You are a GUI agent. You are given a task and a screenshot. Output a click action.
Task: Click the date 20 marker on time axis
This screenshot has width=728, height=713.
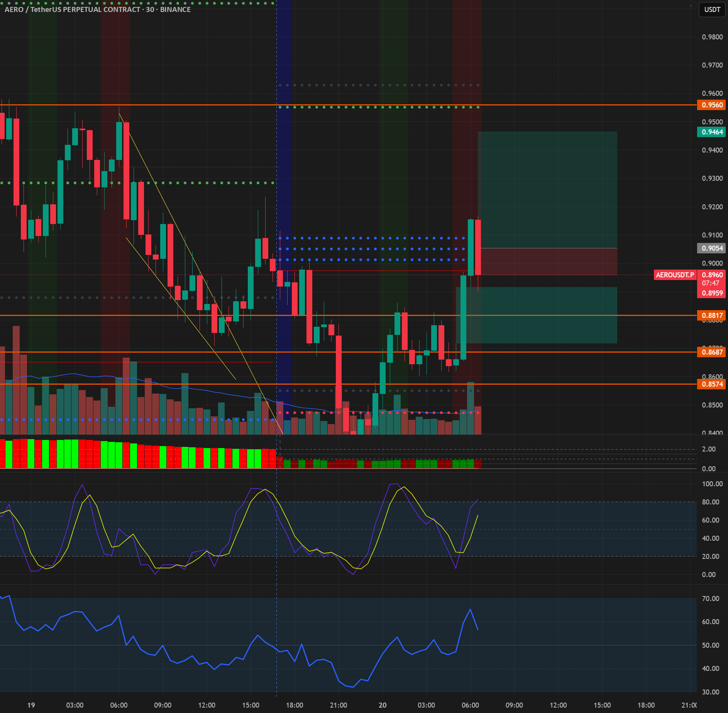[383, 705]
